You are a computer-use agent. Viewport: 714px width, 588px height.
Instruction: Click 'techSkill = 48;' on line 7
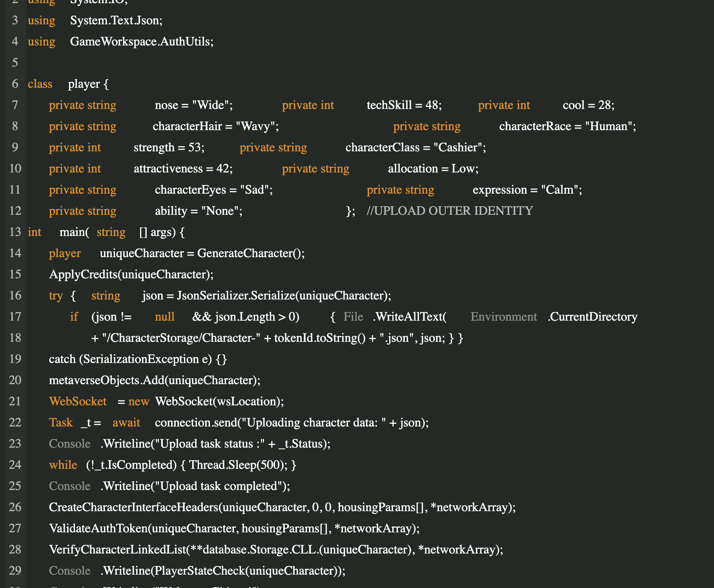tap(404, 105)
